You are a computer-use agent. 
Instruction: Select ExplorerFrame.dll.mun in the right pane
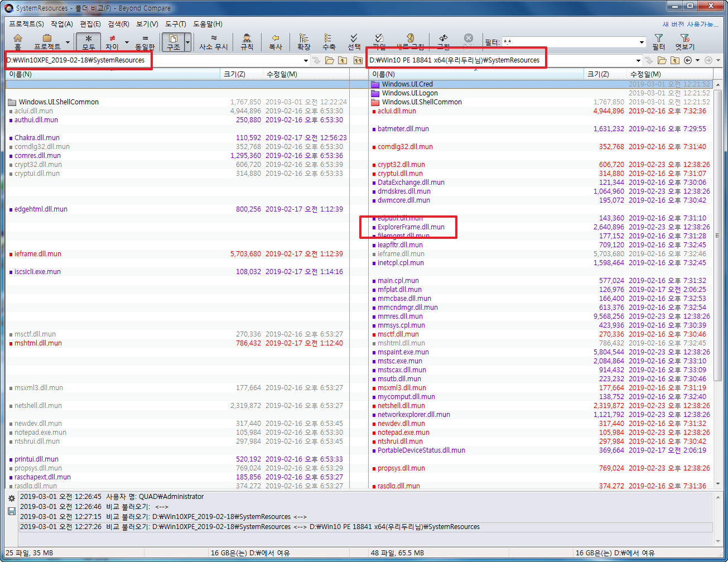coord(411,227)
